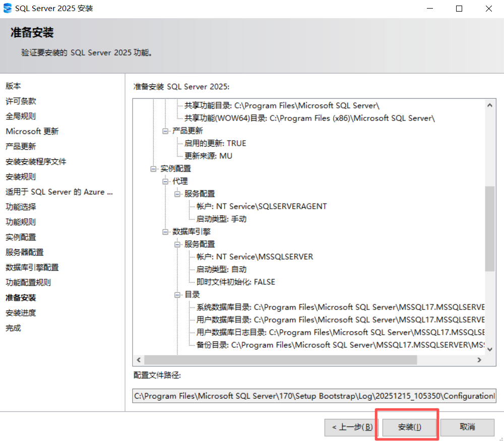The height and width of the screenshot is (441, 504).
Task: Collapse 服务配置 under 数据库引擎
Action: 177,244
